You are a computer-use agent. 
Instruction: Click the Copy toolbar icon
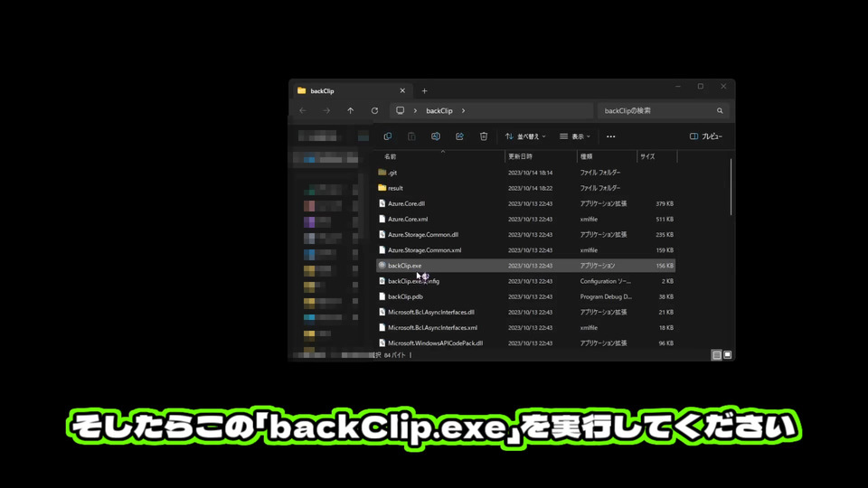(388, 136)
